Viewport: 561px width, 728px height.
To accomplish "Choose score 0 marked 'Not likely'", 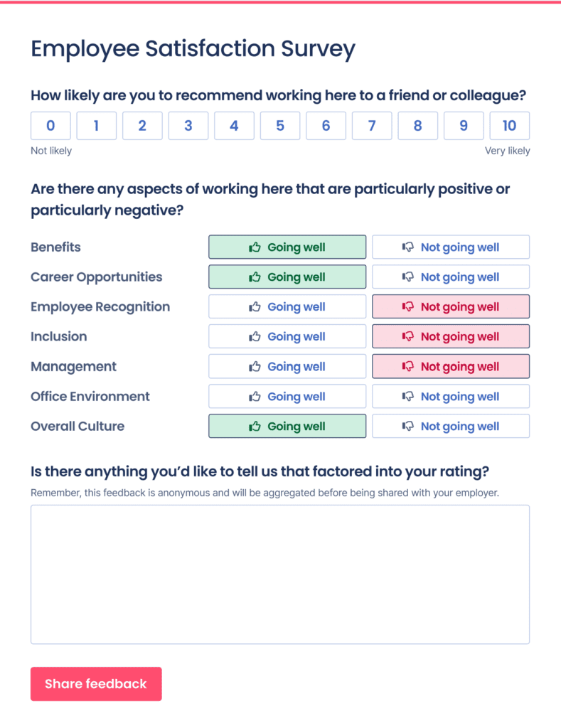I will (50, 125).
